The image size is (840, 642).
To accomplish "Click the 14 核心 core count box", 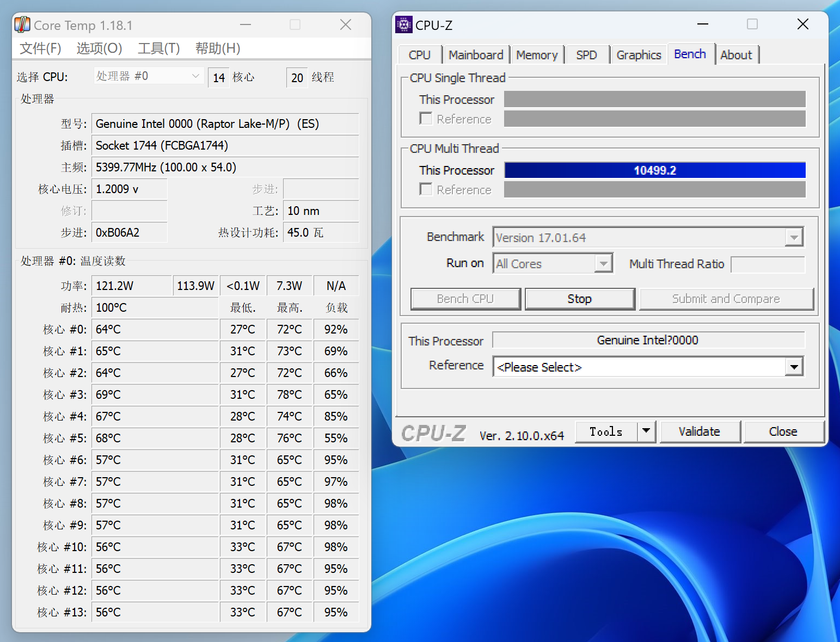I will tap(219, 78).
